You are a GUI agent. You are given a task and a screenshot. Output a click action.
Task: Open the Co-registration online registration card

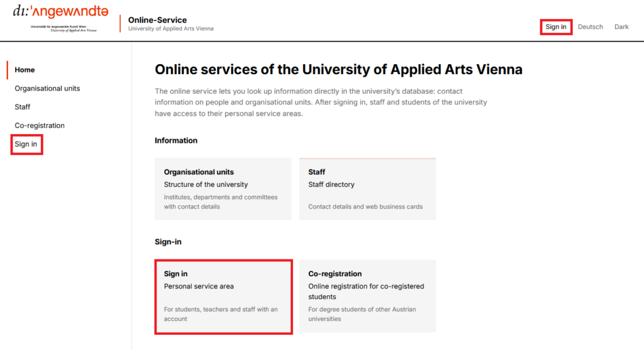click(x=367, y=296)
